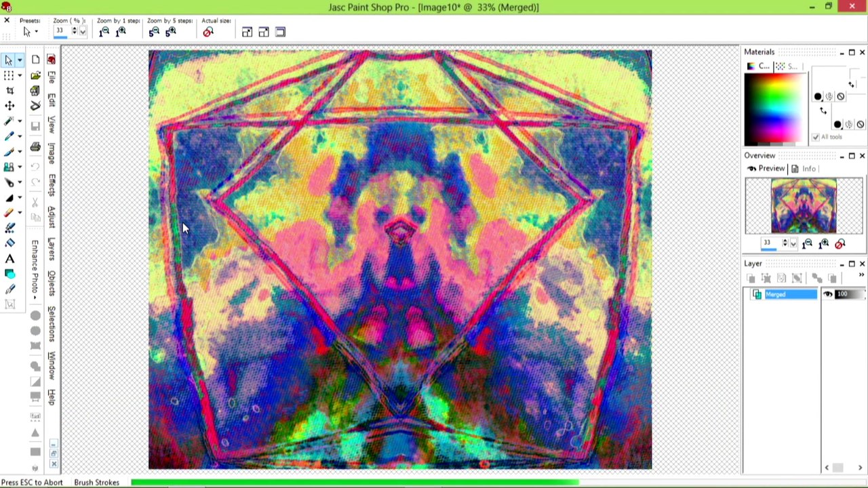The image size is (868, 488).
Task: Open the Edit menu
Action: (52, 100)
